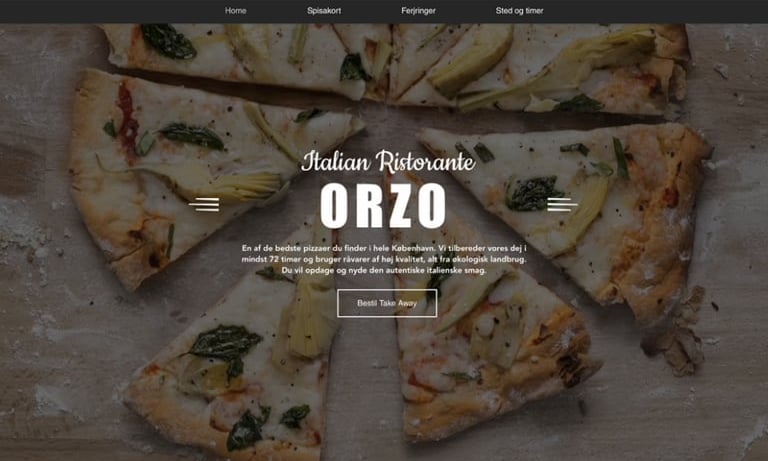
Task: Click the bottom-left pizza slice image
Action: [230, 363]
